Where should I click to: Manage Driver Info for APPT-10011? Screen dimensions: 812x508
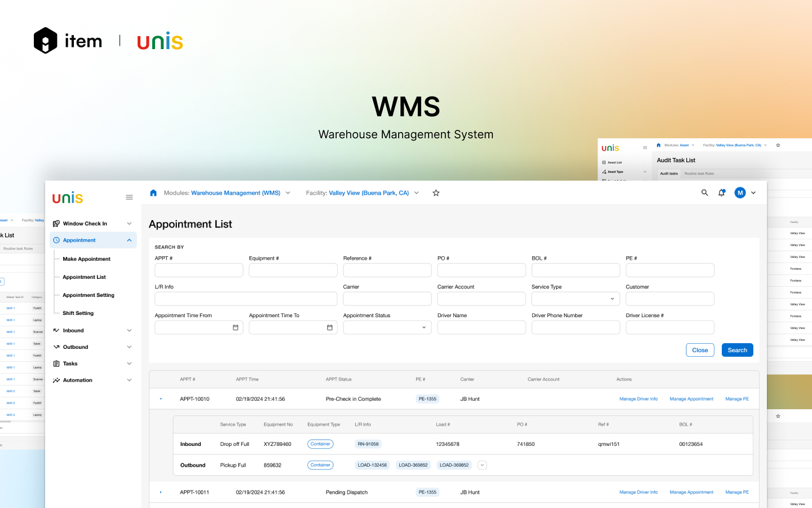(x=638, y=492)
